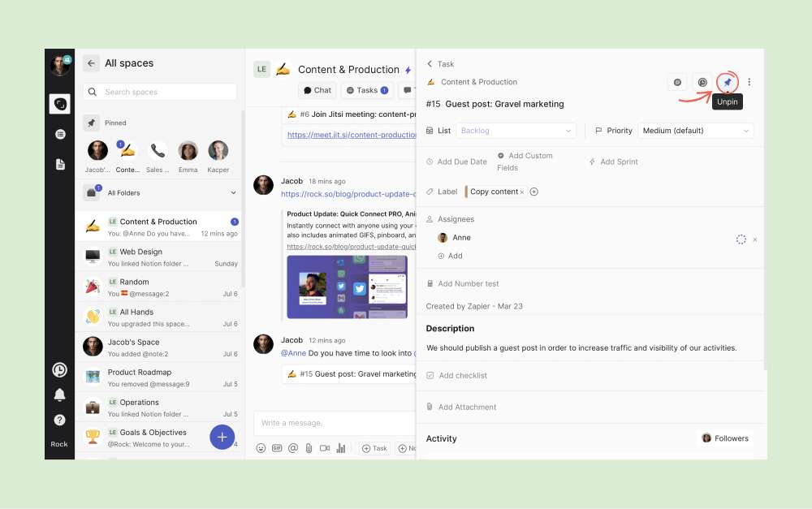This screenshot has height=509, width=812.
Task: Click the notifications bell in left sidebar
Action: (59, 395)
